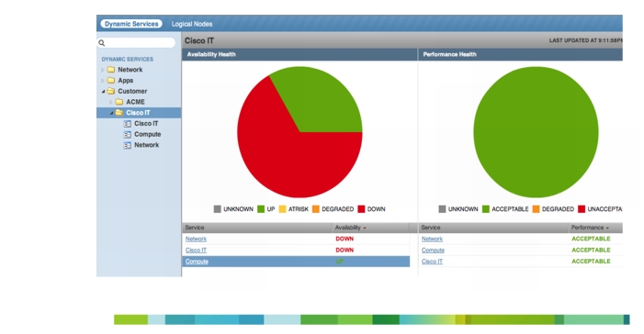The image size is (644, 334).
Task: Open the Logical Nodes tab
Action: 192,24
